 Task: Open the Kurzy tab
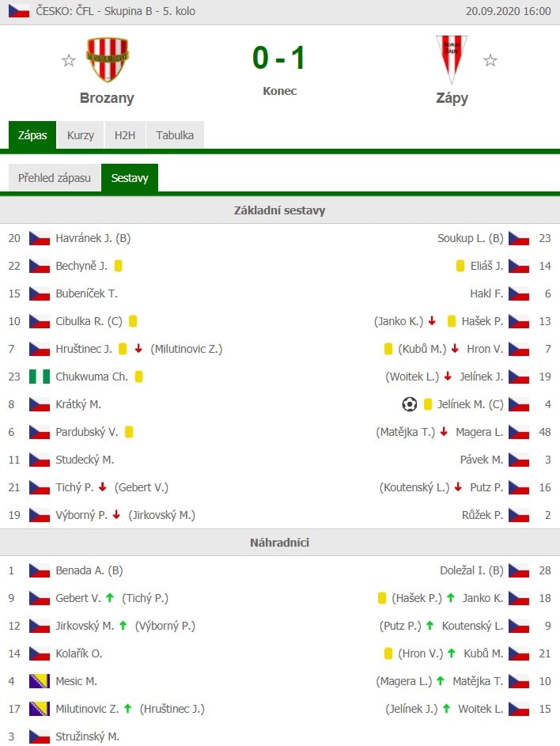tap(81, 135)
